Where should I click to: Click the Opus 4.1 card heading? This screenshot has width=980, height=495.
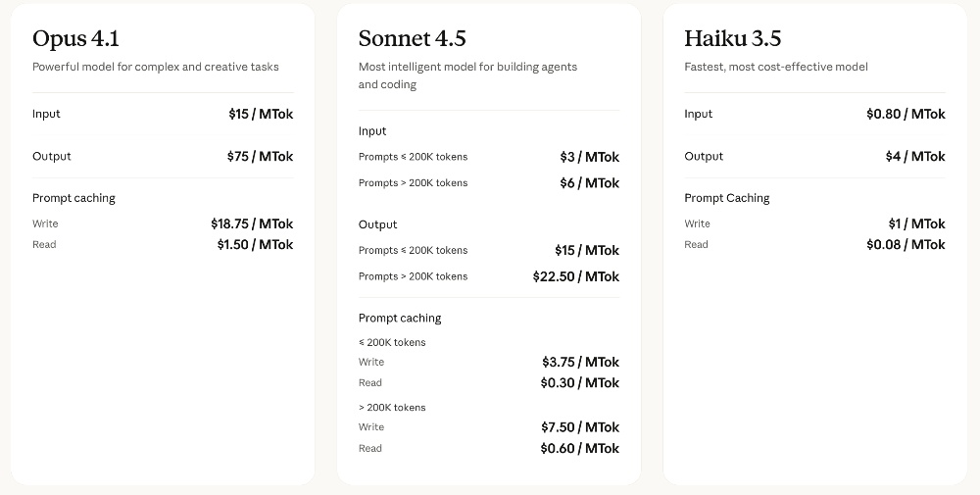pyautogui.click(x=75, y=39)
